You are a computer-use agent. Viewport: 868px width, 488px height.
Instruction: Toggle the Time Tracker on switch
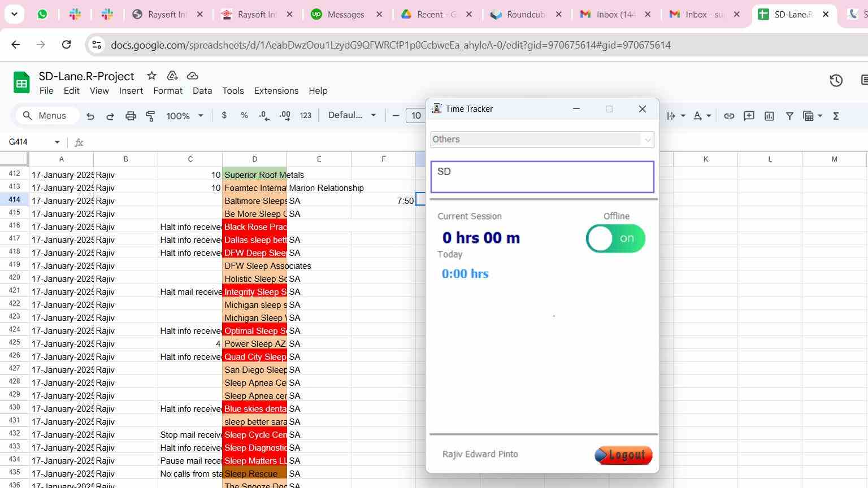click(615, 238)
